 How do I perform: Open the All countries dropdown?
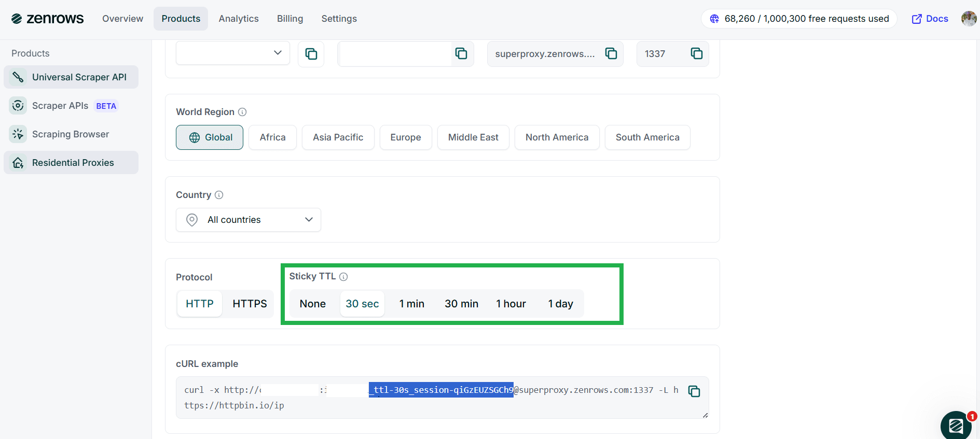coord(249,220)
